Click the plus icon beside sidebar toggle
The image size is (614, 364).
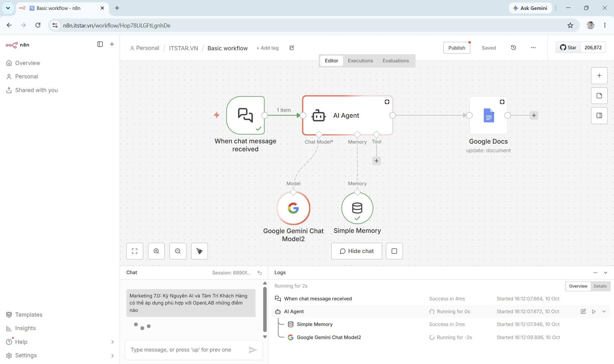coord(112,44)
